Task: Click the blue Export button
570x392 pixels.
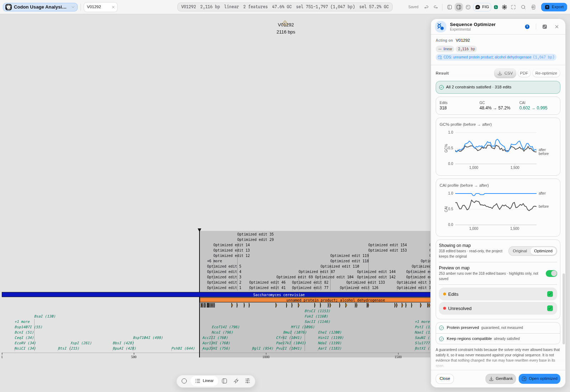Action: [x=554, y=7]
